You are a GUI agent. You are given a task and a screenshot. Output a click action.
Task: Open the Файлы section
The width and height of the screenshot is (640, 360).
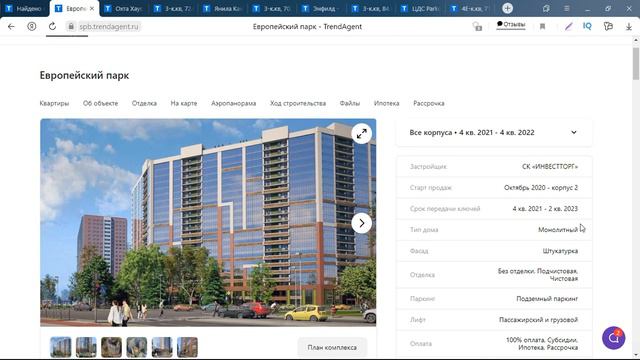[350, 103]
